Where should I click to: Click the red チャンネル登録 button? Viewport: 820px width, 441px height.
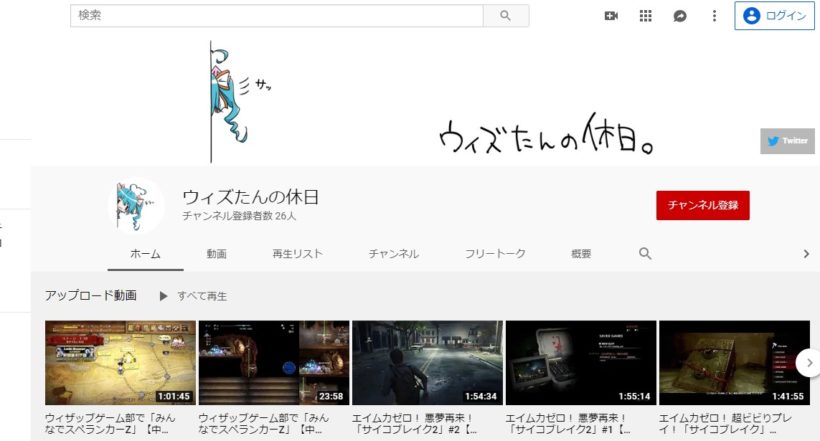click(702, 205)
